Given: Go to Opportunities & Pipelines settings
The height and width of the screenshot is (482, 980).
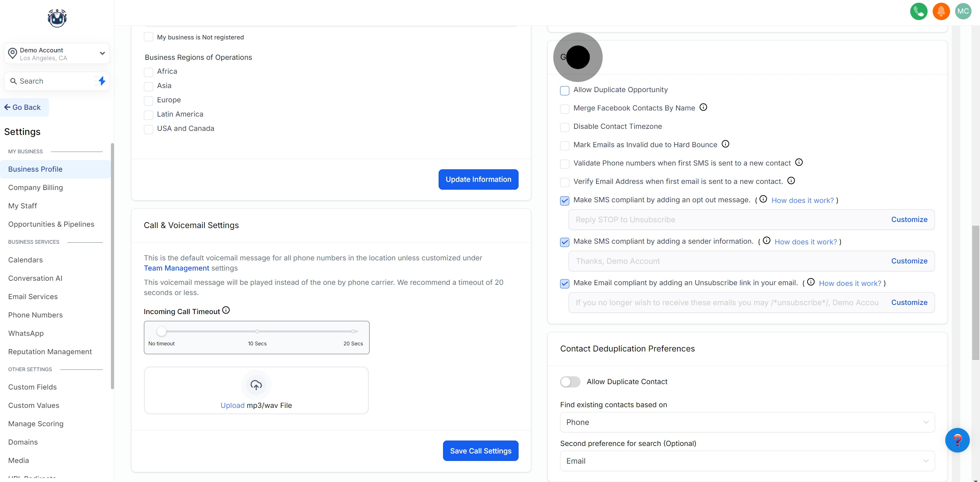Looking at the screenshot, I should point(51,224).
